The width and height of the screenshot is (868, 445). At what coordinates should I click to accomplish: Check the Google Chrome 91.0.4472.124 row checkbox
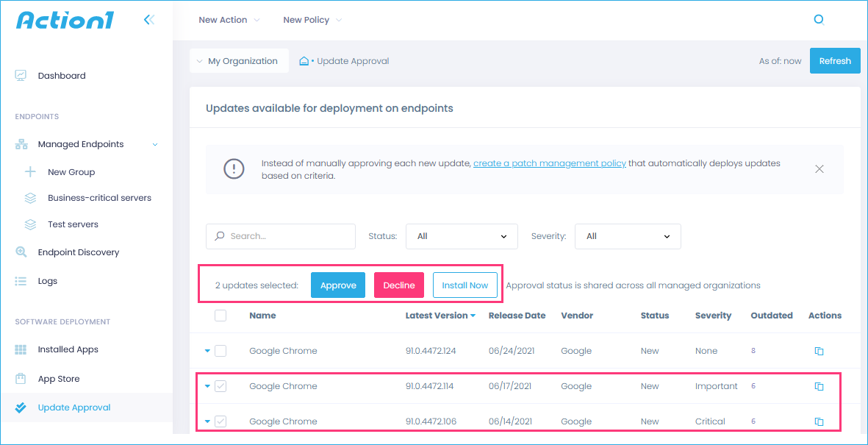(220, 351)
